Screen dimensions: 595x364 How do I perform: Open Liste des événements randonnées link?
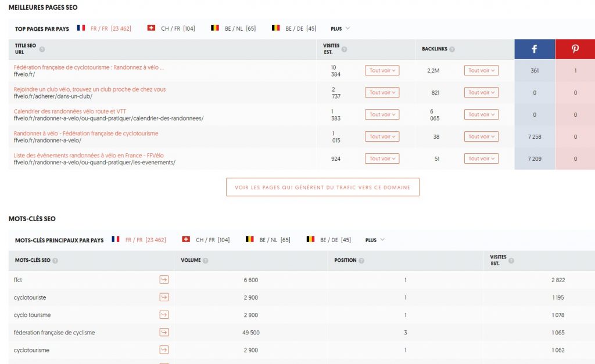88,155
